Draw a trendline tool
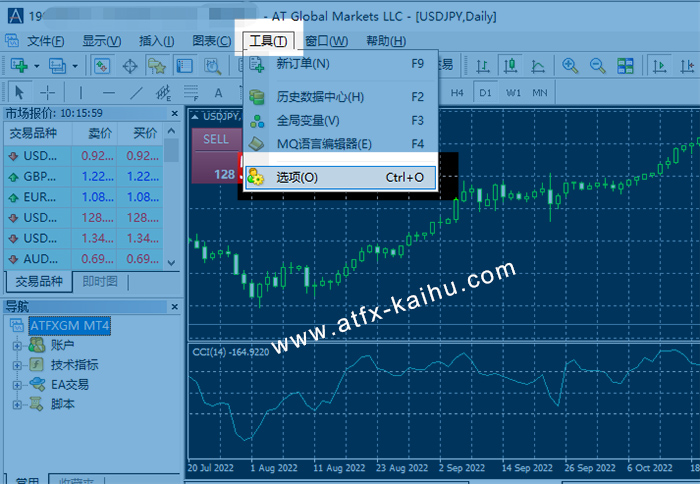This screenshot has height=484, width=700. pos(136,93)
